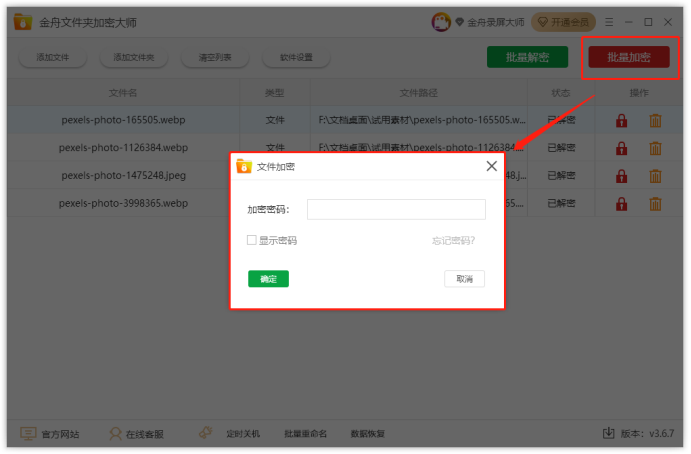The width and height of the screenshot is (691, 454).
Task: Click the user avatar icon
Action: pos(441,22)
